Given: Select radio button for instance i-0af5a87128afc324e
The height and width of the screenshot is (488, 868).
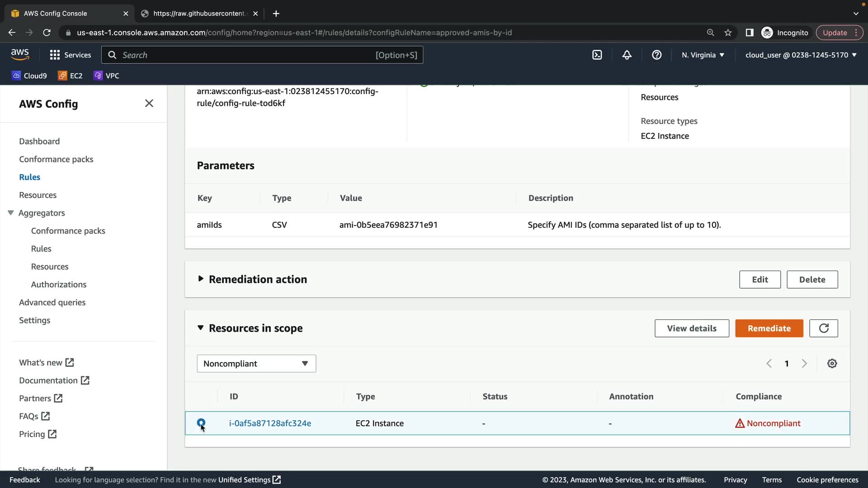Looking at the screenshot, I should (201, 423).
